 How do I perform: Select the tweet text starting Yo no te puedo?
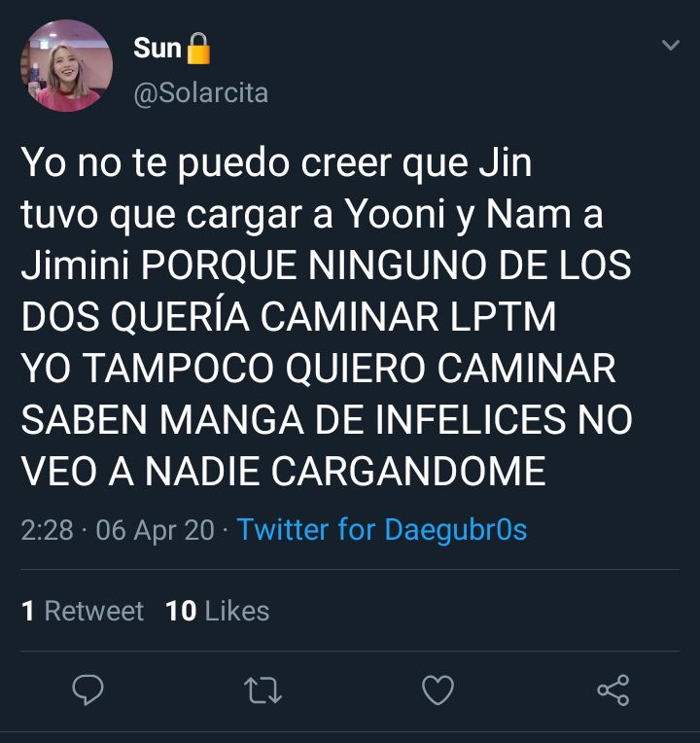(327, 316)
